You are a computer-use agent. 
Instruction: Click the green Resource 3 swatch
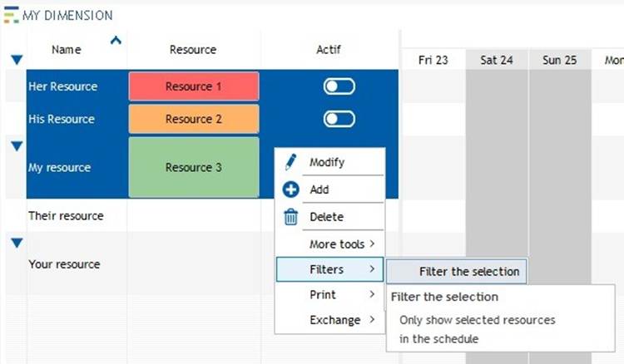tap(194, 167)
